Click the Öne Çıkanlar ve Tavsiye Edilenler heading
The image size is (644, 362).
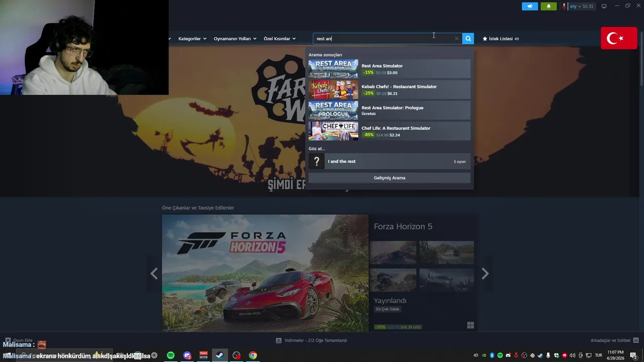point(198,208)
